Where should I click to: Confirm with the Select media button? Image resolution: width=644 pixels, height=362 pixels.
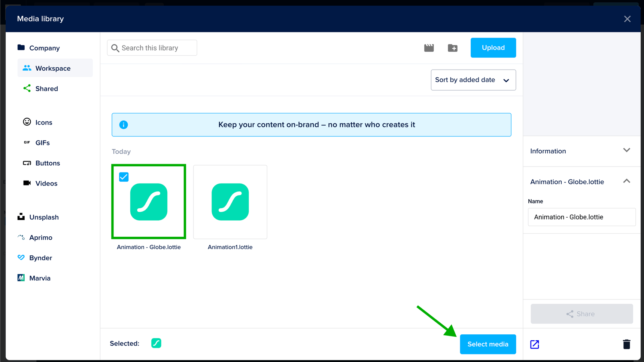point(487,344)
